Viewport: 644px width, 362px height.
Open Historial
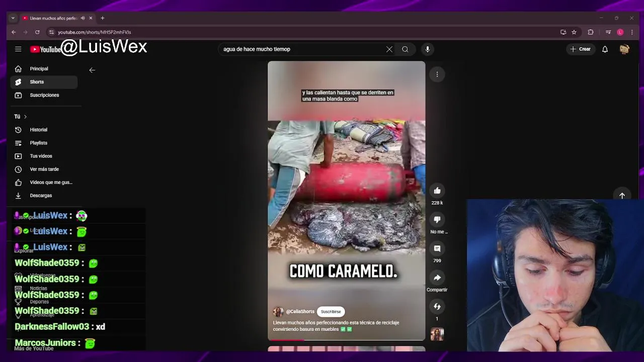44,130
